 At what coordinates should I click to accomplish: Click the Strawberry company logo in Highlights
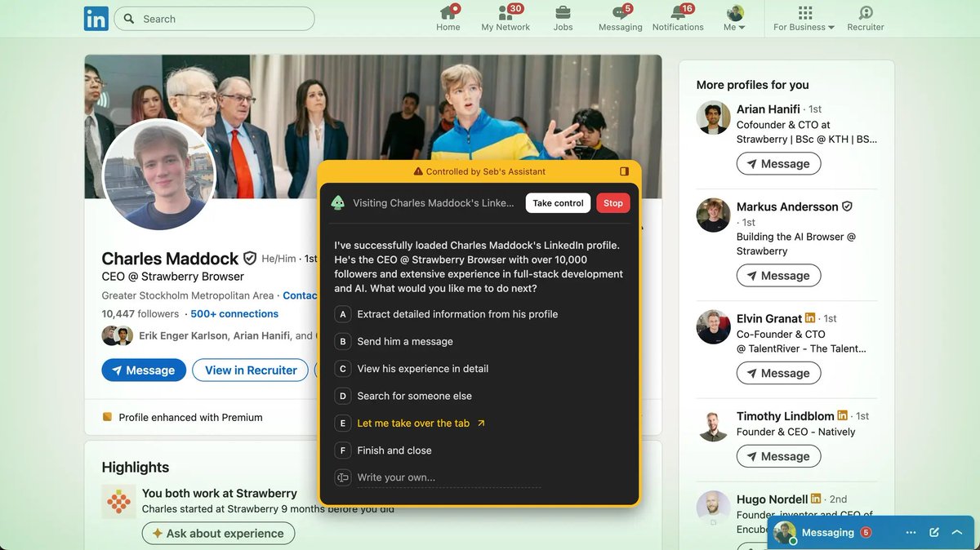pyautogui.click(x=119, y=502)
